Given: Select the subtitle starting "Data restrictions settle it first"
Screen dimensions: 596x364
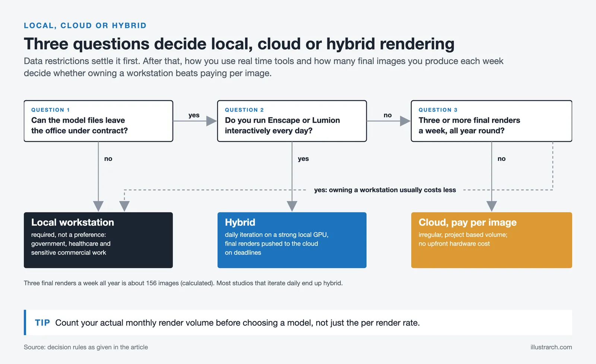Looking at the screenshot, I should click(x=263, y=67).
